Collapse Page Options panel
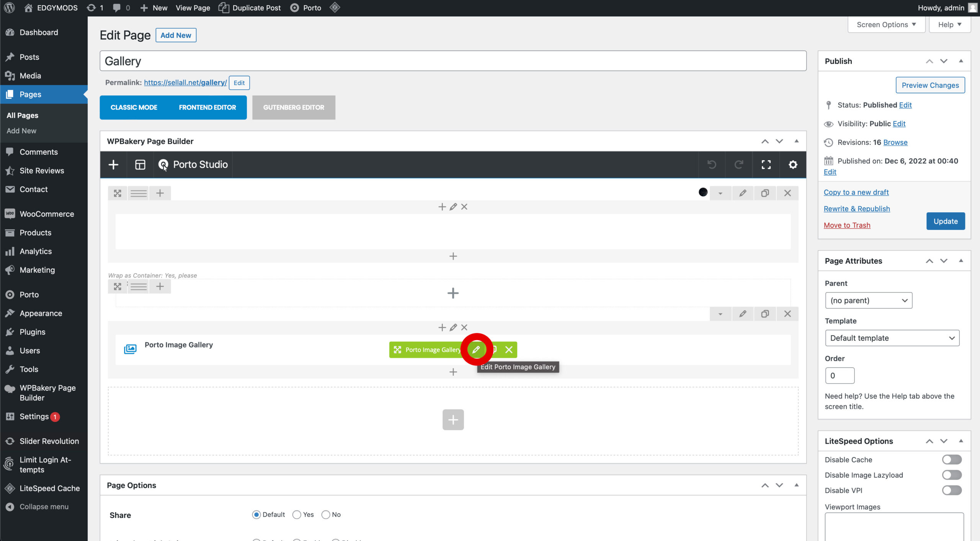980x541 pixels. pyautogui.click(x=797, y=485)
